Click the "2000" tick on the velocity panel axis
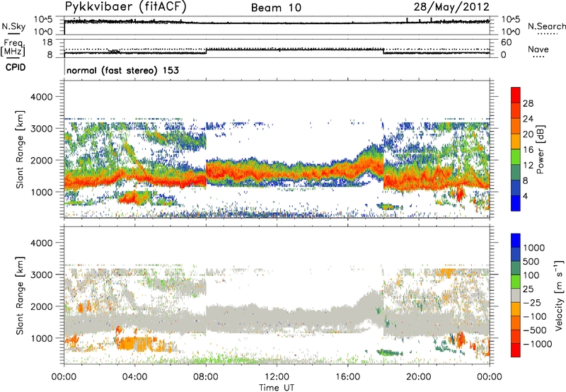566x392 pixels. tap(41, 306)
